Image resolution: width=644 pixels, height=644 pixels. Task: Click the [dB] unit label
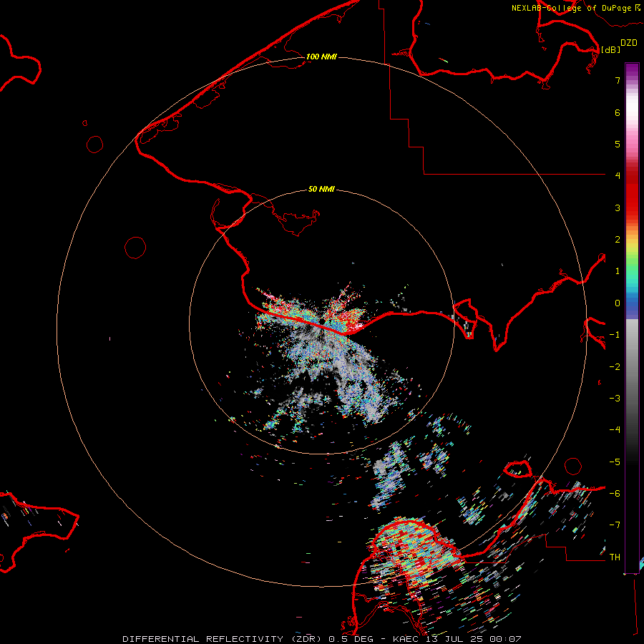click(611, 49)
